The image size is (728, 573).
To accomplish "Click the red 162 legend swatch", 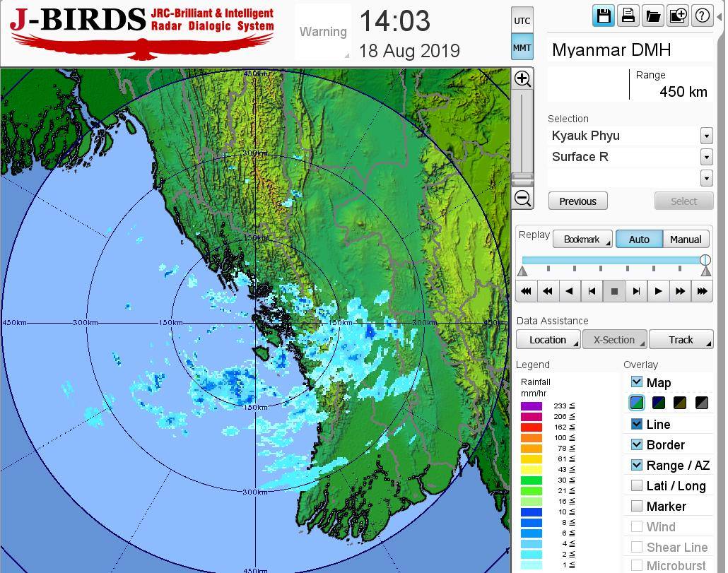I will [532, 427].
